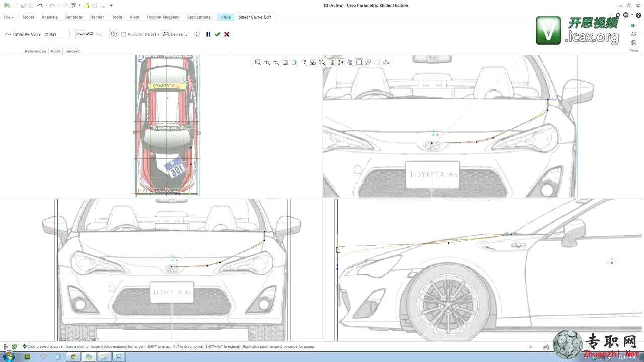644x362 pixels.
Task: Toggle model tree icon in status bar
Action: coord(6,347)
